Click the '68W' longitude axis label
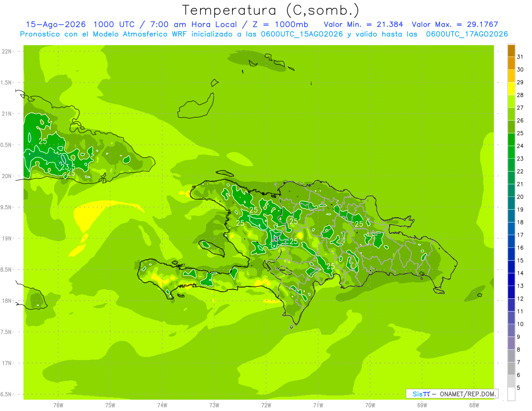 click(474, 405)
